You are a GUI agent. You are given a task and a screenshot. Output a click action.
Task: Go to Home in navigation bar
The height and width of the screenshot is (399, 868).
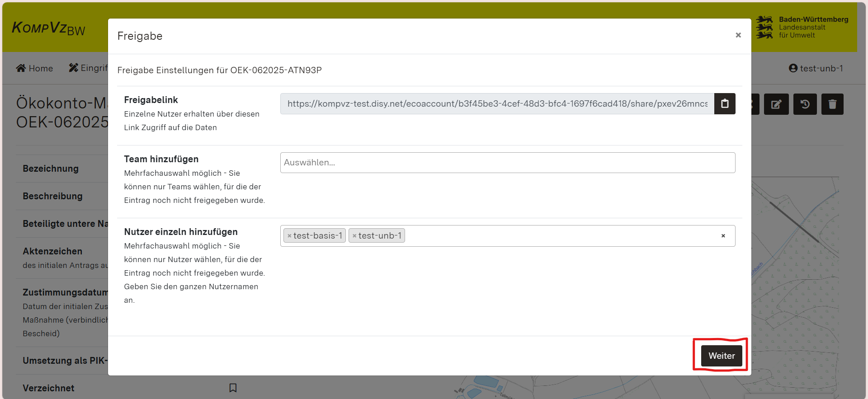click(35, 68)
